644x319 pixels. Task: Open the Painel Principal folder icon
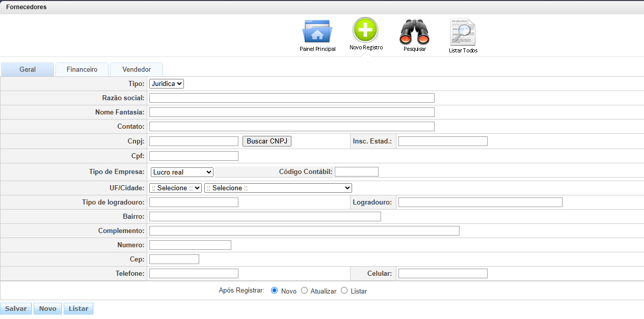pyautogui.click(x=317, y=32)
